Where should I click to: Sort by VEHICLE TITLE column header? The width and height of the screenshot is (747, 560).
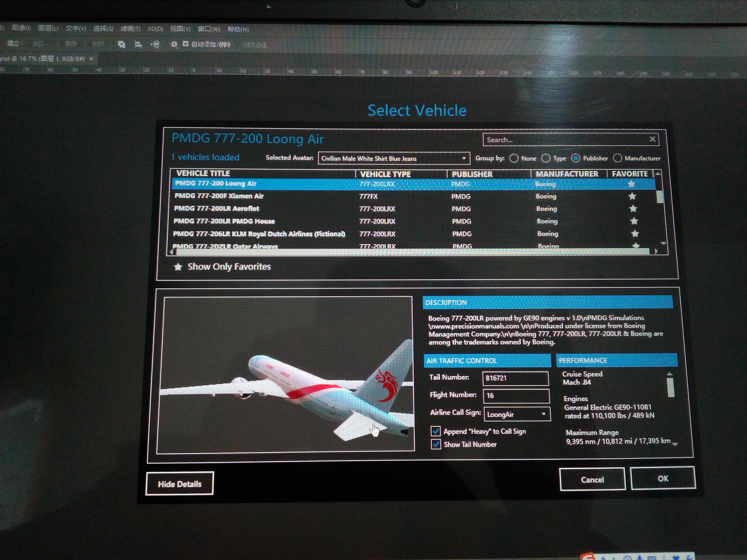pyautogui.click(x=203, y=173)
